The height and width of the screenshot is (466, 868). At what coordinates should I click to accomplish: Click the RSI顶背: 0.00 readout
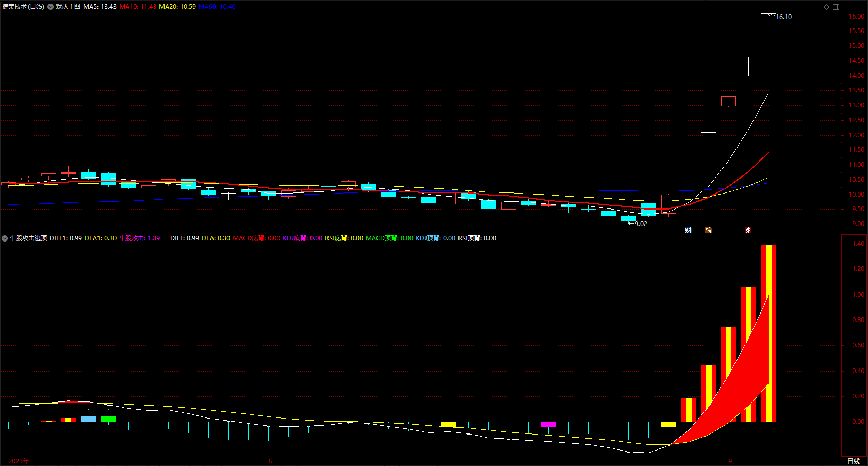477,238
